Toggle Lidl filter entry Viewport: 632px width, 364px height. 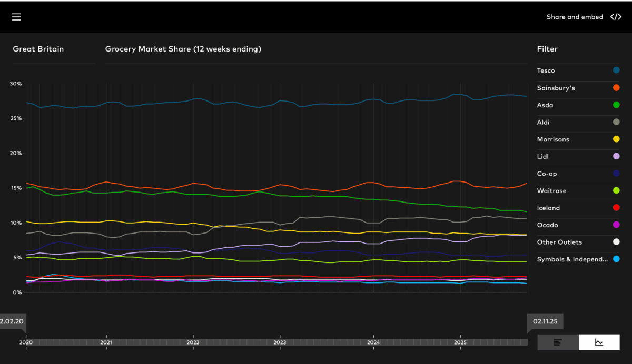(616, 157)
